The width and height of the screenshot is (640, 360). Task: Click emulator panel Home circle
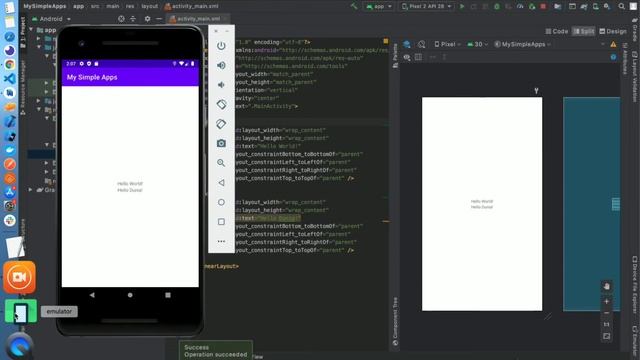point(221,202)
